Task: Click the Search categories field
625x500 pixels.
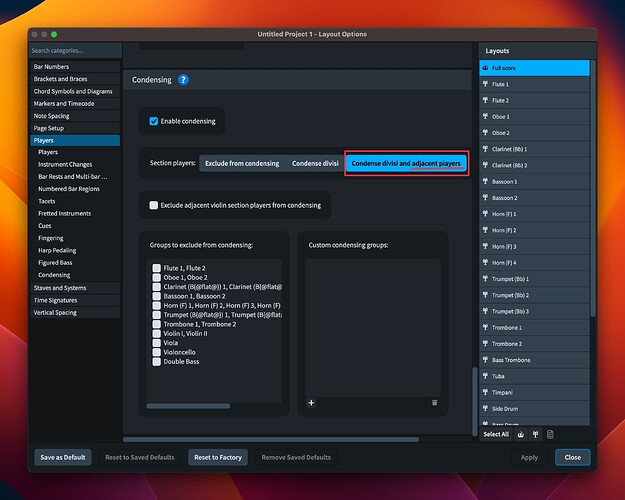Action: 75,51
